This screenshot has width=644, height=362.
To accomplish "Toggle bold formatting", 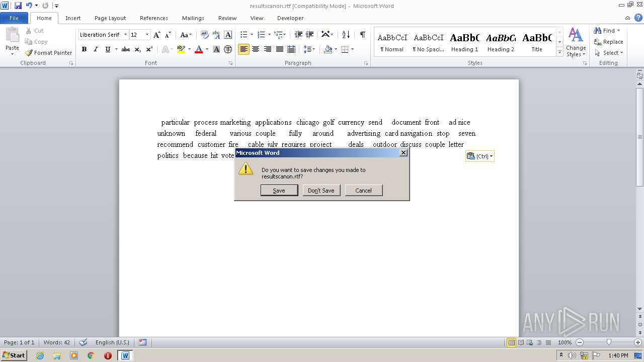I will (x=84, y=49).
